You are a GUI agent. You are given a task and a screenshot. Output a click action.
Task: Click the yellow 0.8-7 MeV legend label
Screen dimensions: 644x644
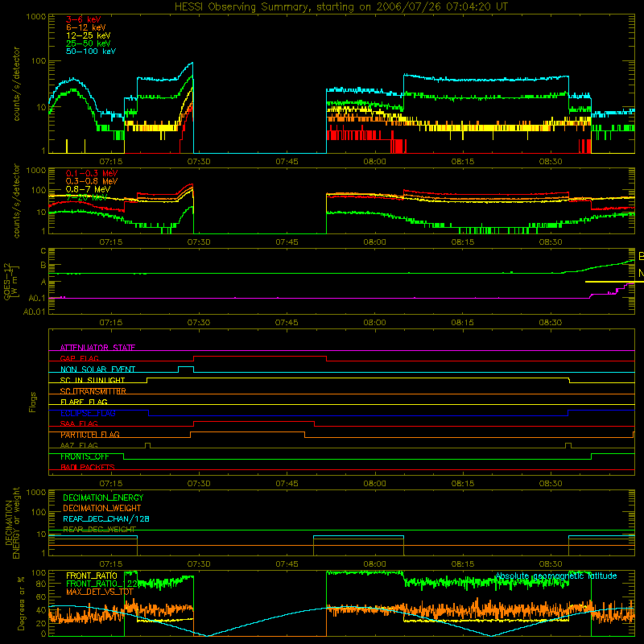[88, 189]
